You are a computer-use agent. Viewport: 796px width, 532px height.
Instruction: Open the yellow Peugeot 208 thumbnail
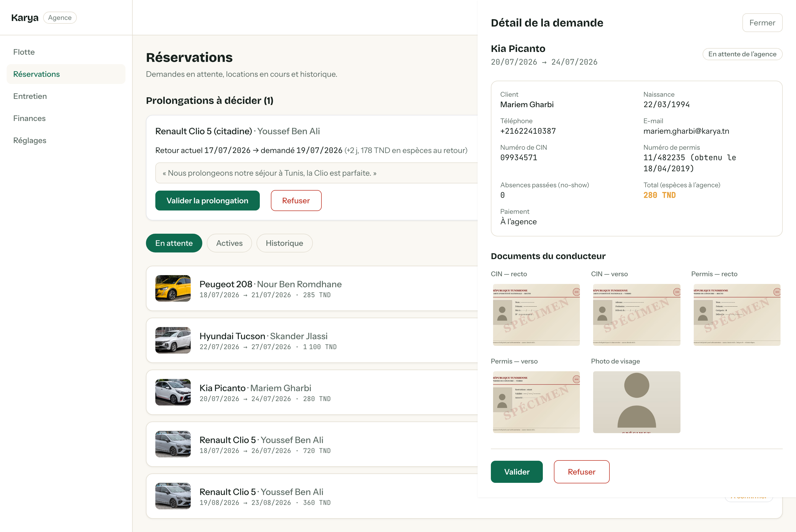click(173, 288)
